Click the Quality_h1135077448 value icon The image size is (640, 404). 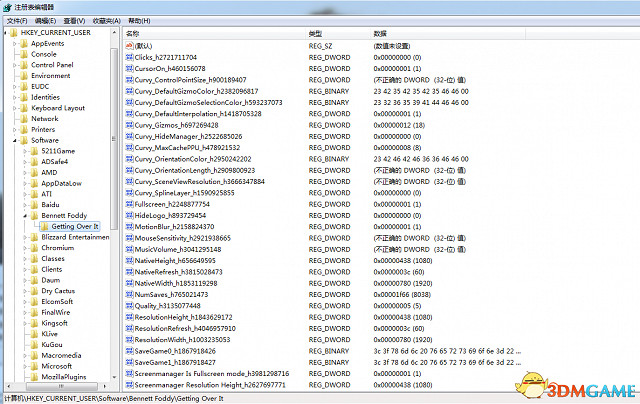click(x=129, y=304)
